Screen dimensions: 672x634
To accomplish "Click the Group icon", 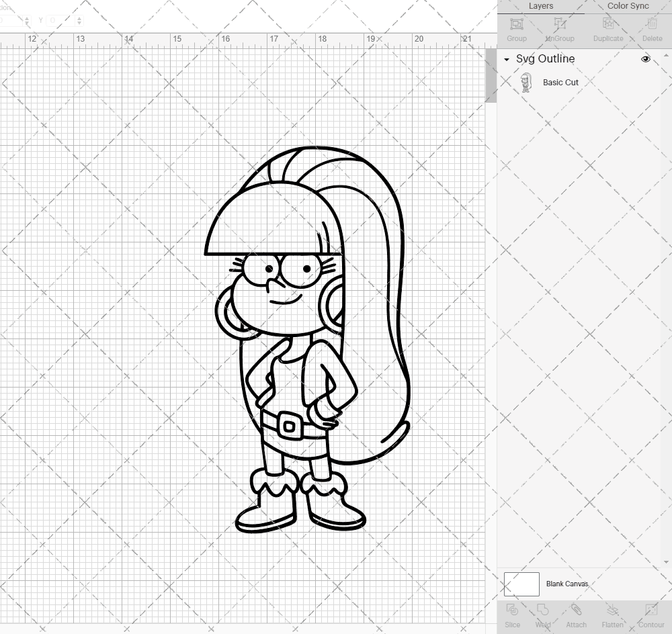I will point(516,28).
